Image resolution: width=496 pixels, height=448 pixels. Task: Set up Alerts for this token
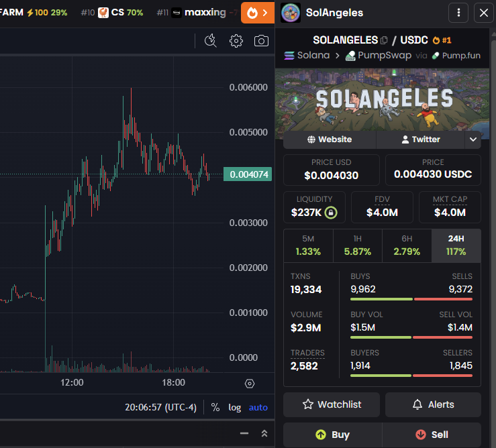pos(433,404)
